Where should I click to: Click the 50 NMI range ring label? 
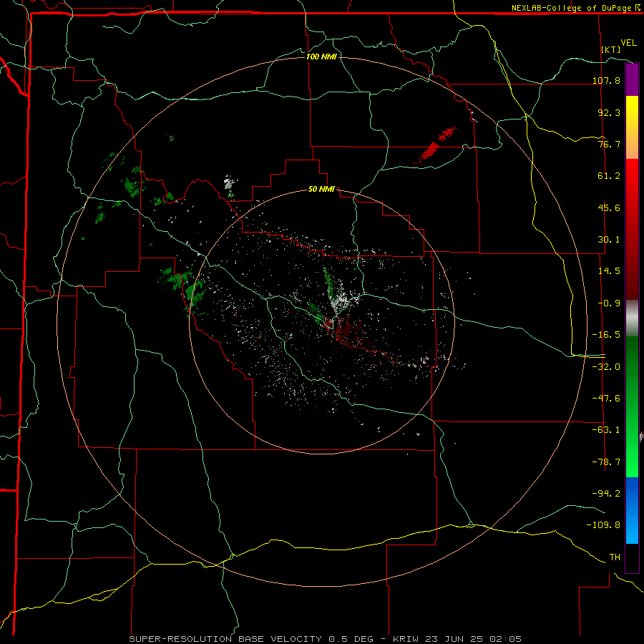point(321,189)
